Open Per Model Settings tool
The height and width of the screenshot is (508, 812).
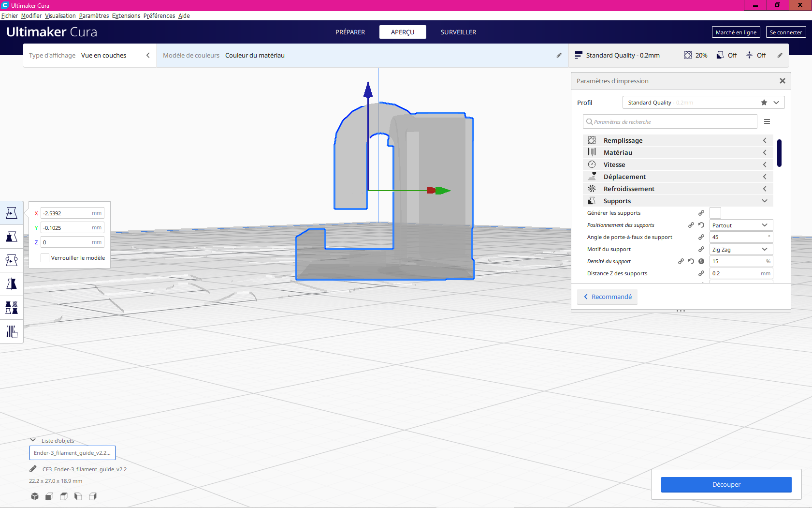[12, 308]
